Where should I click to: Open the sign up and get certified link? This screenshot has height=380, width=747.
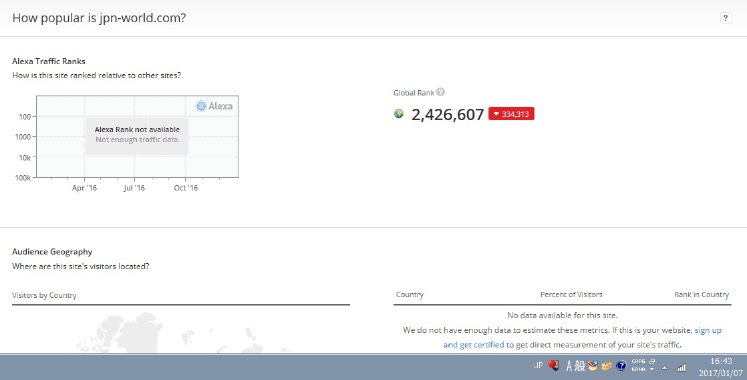pos(582,337)
